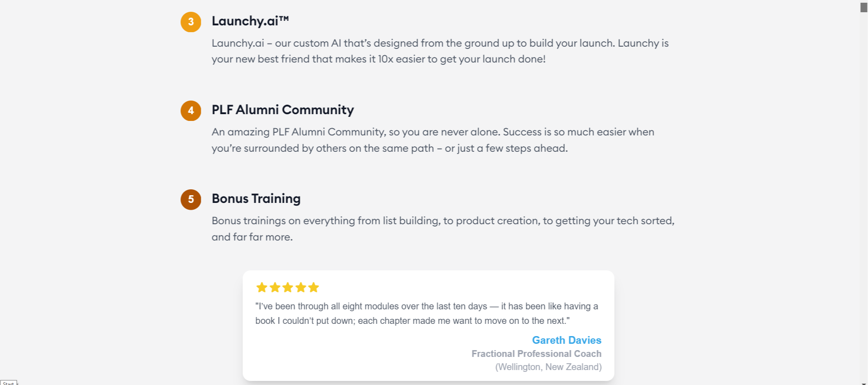The image size is (868, 385).
Task: Click the bonus trainings description paragraph
Action: click(443, 229)
